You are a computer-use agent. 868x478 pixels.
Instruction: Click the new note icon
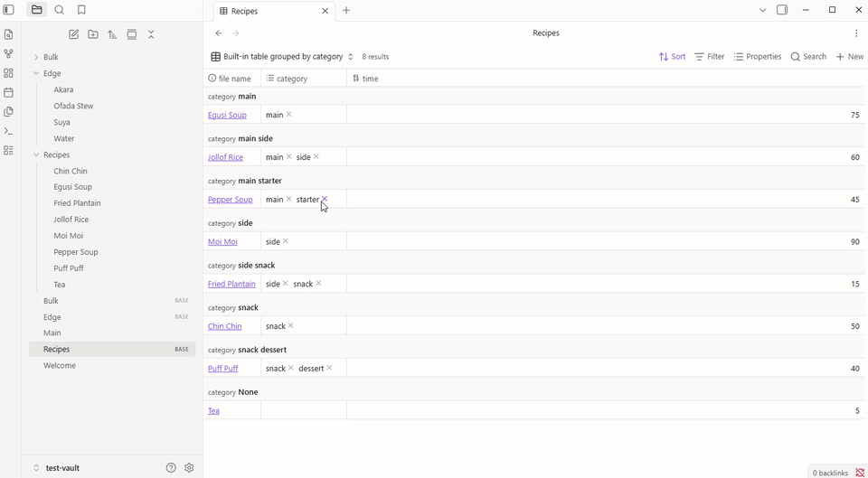pyautogui.click(x=73, y=34)
